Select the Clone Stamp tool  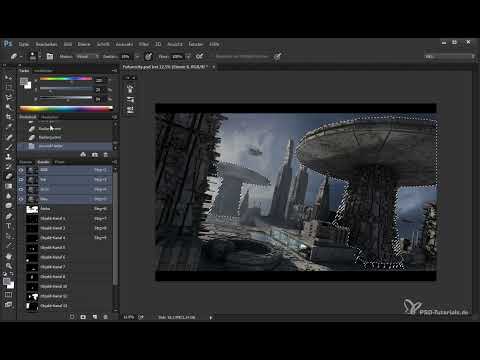click(x=9, y=157)
